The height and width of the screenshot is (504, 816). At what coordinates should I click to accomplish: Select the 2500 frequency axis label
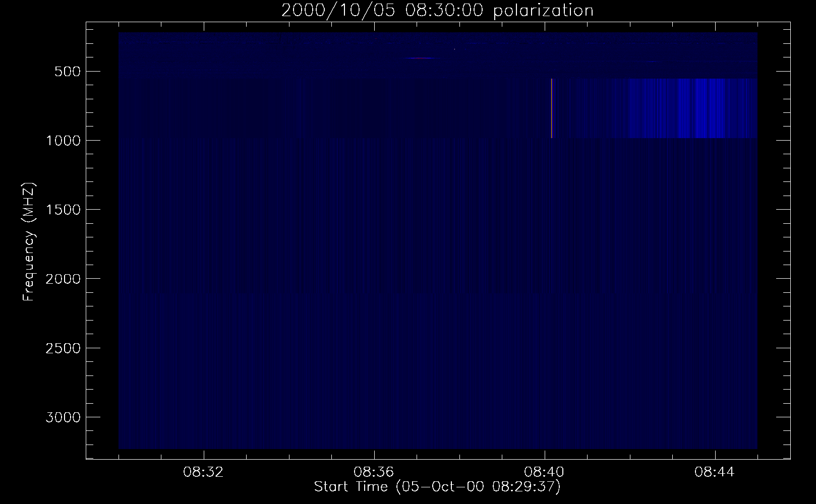point(63,348)
